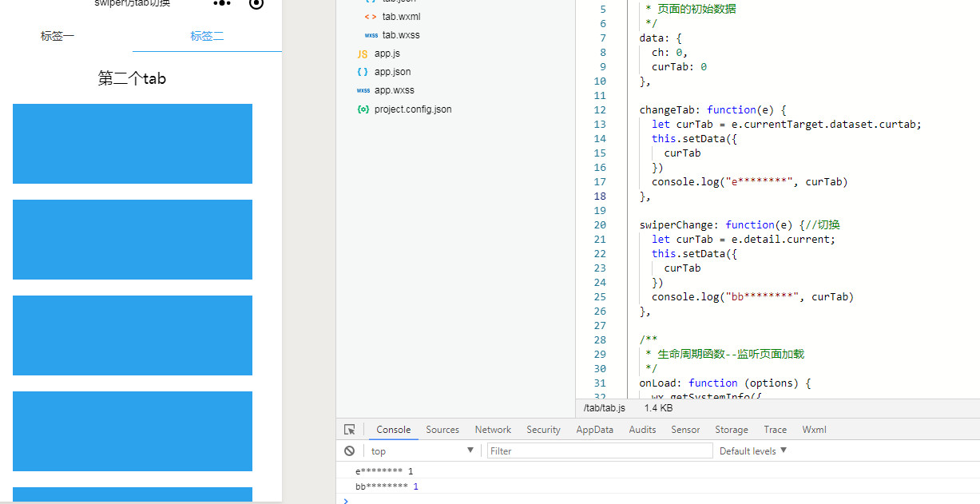
Task: Click the 'curTab: 0' code line
Action: point(679,67)
